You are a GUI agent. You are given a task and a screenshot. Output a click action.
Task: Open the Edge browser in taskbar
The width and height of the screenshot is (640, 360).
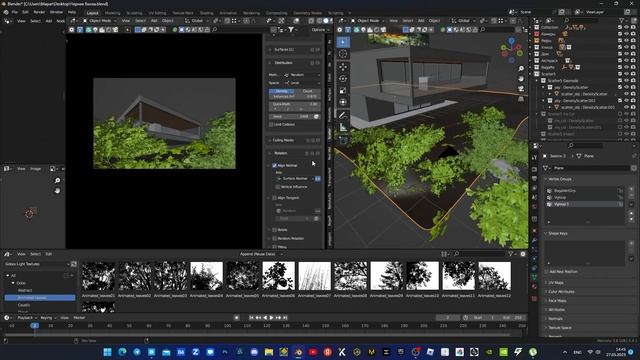[x=122, y=352]
